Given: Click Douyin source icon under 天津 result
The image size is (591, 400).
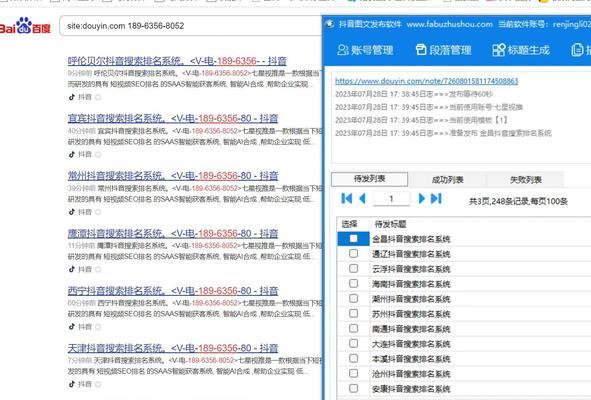Looking at the screenshot, I should (x=72, y=384).
